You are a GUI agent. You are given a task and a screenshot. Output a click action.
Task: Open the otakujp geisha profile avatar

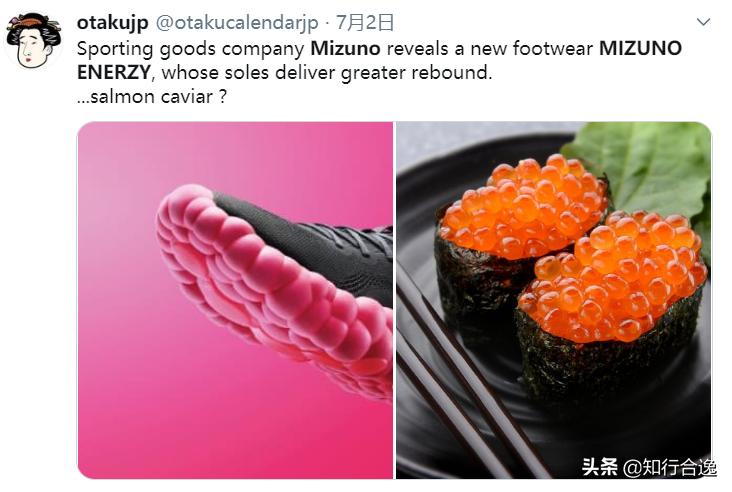(x=33, y=40)
